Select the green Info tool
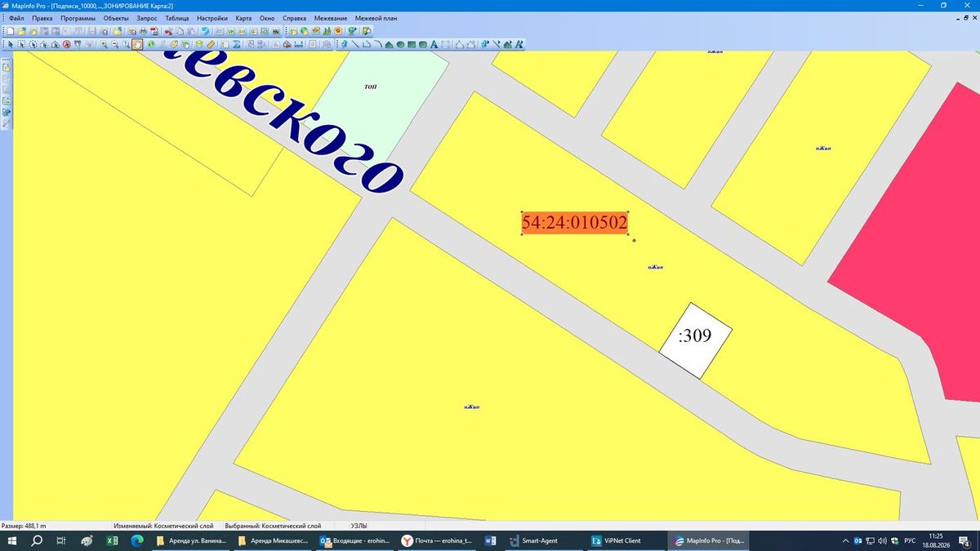 (152, 44)
